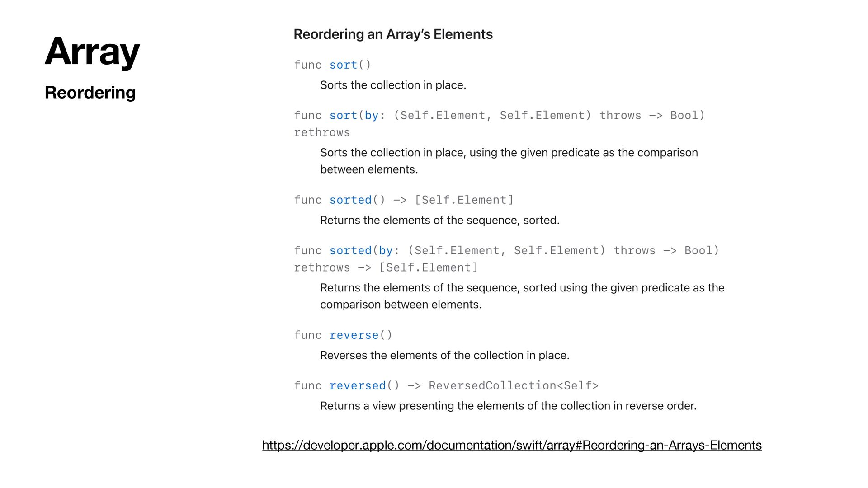Click the 'Reordering' subtitle text
868x488 pixels.
click(x=90, y=93)
